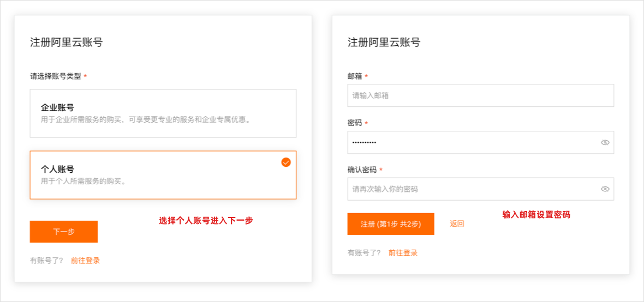
Task: Click the orange checkmark on 个人账号
Action: tap(286, 162)
